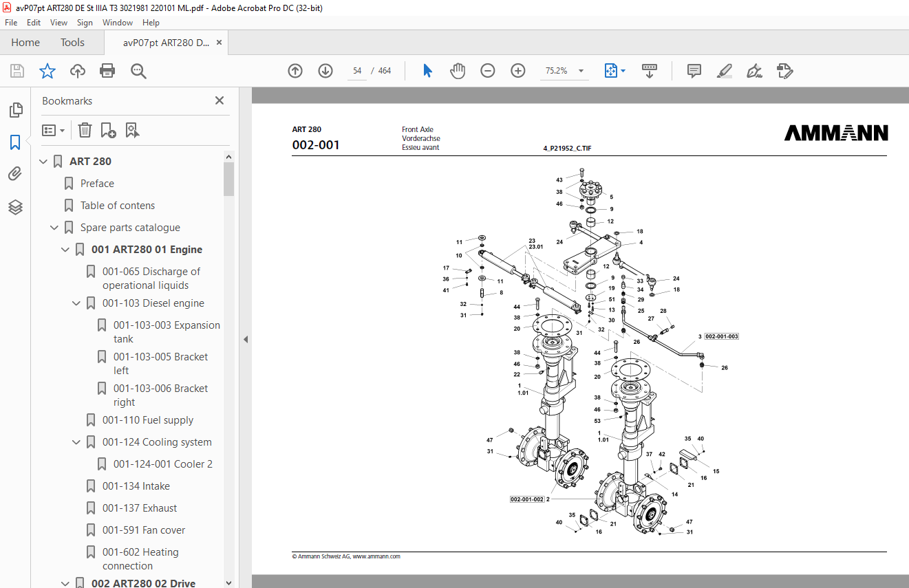Viewport: 909px width, 588px height.
Task: Click the scrolling mode keyboard icon
Action: (x=650, y=71)
